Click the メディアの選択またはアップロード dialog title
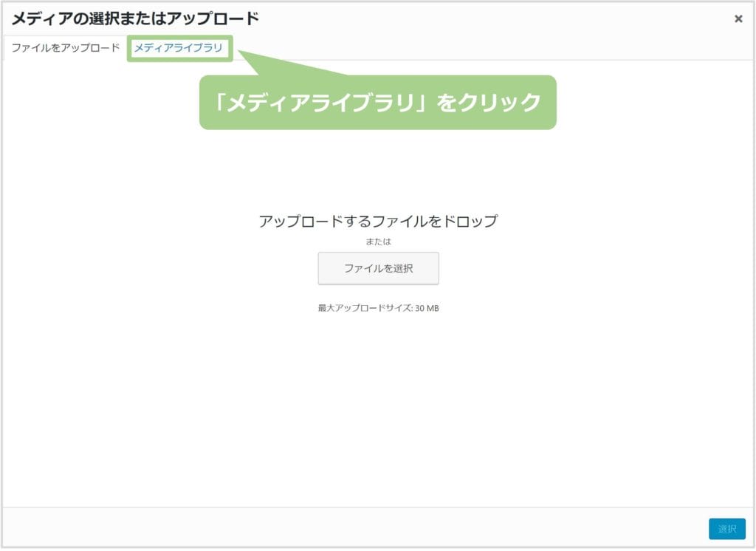This screenshot has width=756, height=551. coord(135,18)
